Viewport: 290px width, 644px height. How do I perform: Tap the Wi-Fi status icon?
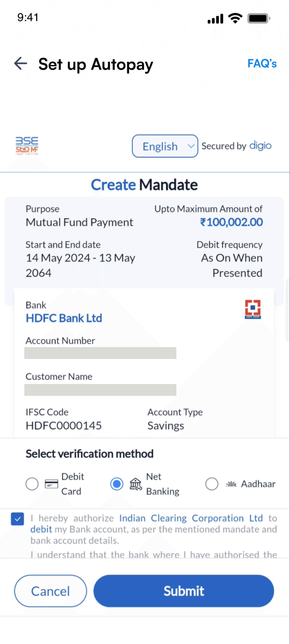pyautogui.click(x=235, y=18)
